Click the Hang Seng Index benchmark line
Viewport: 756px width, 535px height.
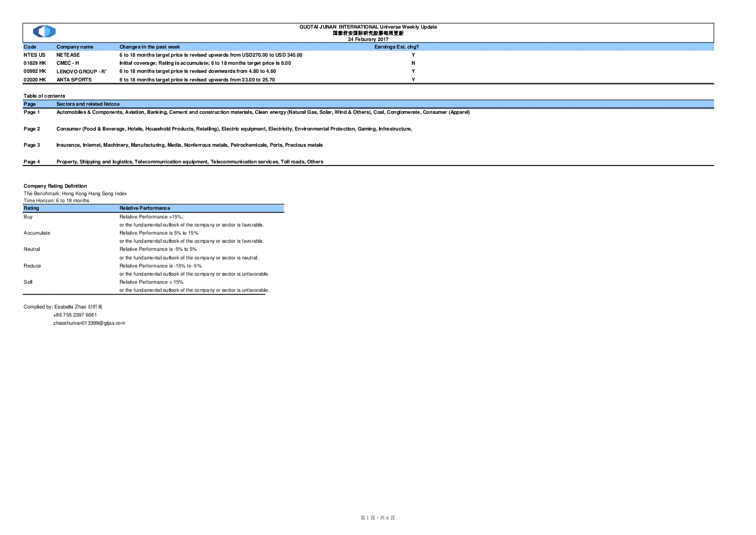(75, 194)
